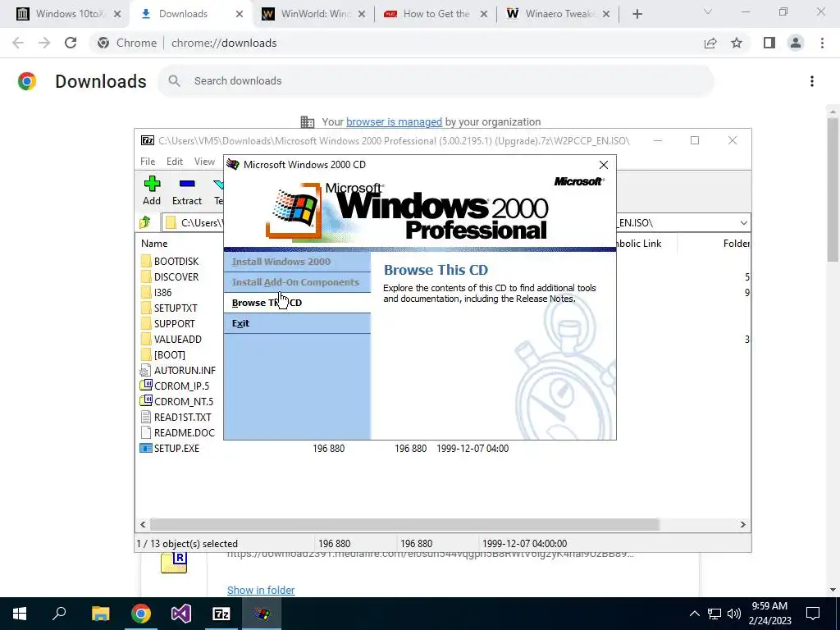Viewport: 840px width, 630px height.
Task: Select the SETUP.EXE file
Action: click(170, 449)
